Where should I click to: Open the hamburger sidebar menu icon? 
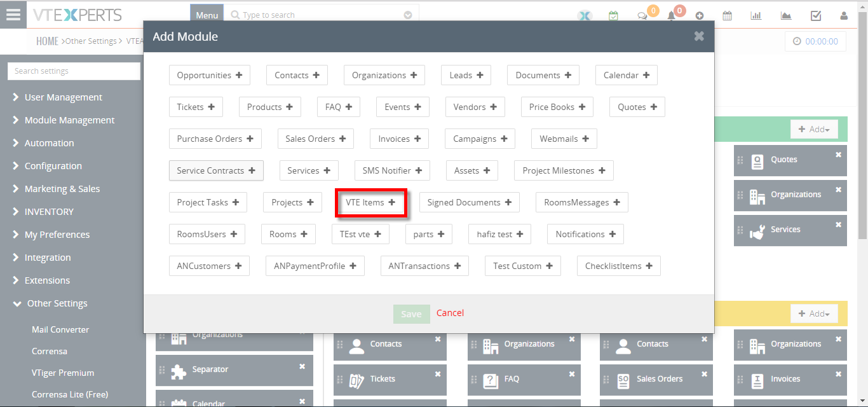coord(13,15)
